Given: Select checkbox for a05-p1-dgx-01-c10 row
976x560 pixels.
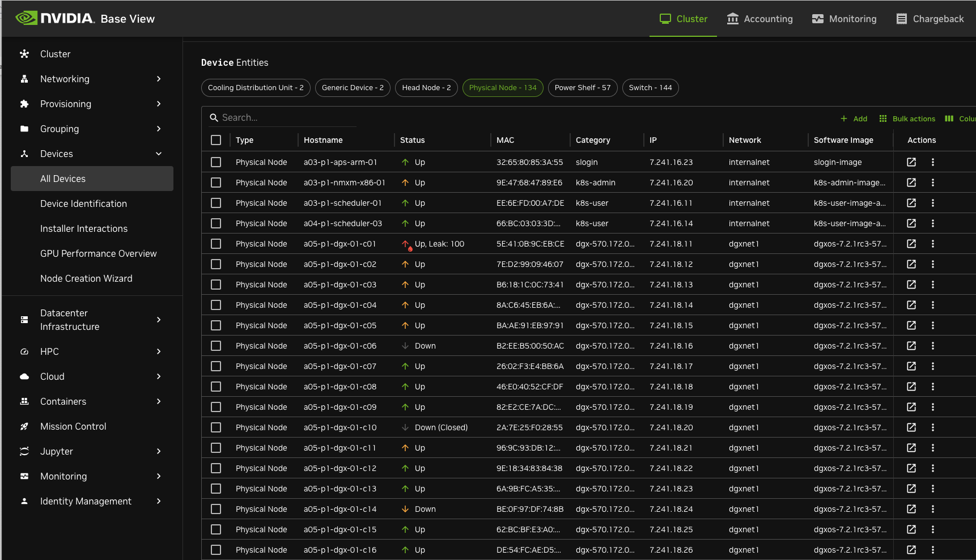Looking at the screenshot, I should tap(216, 427).
